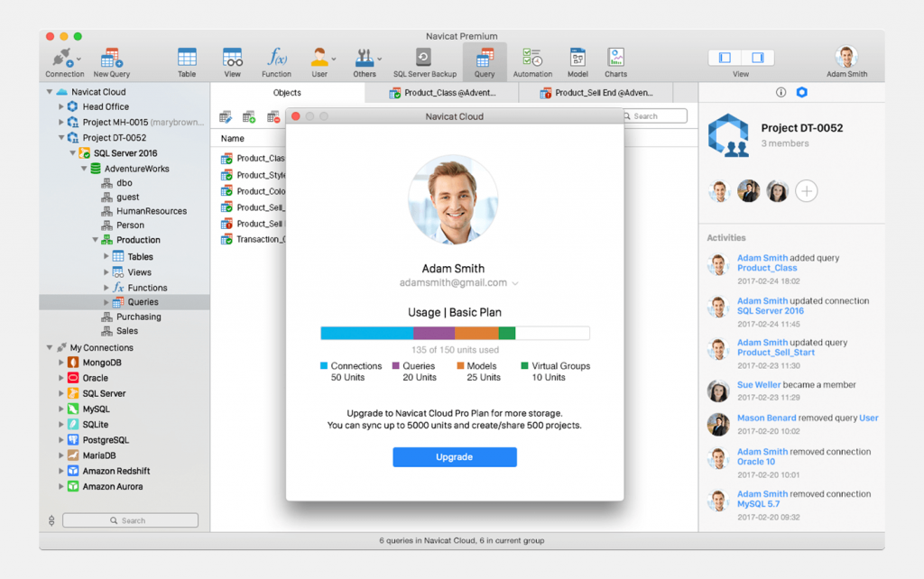Select the PostgreSQL connection
This screenshot has width=924, height=579.
[106, 439]
